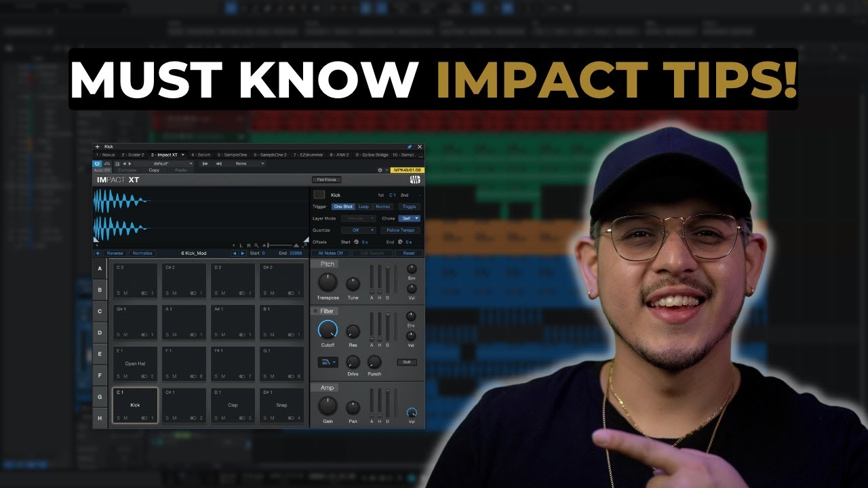Open the filter type dropdown
Screen dimensions: 868x488
(x=328, y=363)
